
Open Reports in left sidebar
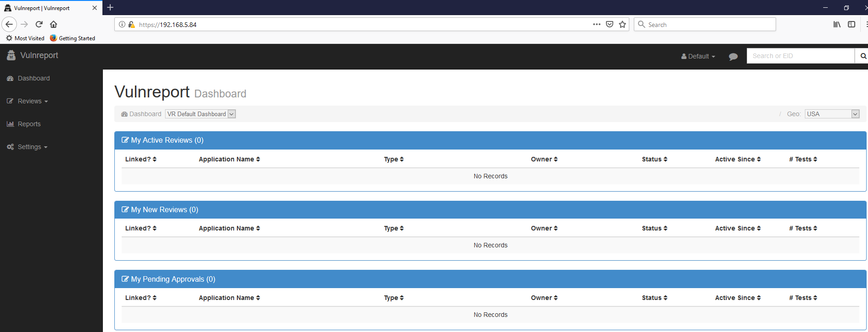(24, 124)
